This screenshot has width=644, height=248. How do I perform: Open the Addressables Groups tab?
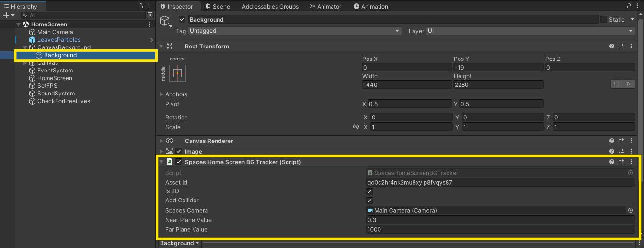coord(270,7)
